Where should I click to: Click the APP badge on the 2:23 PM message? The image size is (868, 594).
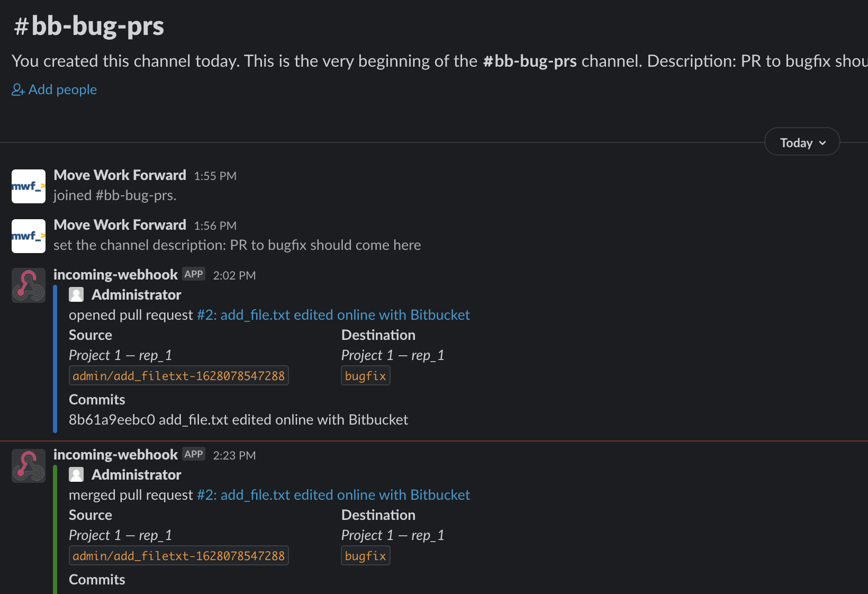[194, 454]
